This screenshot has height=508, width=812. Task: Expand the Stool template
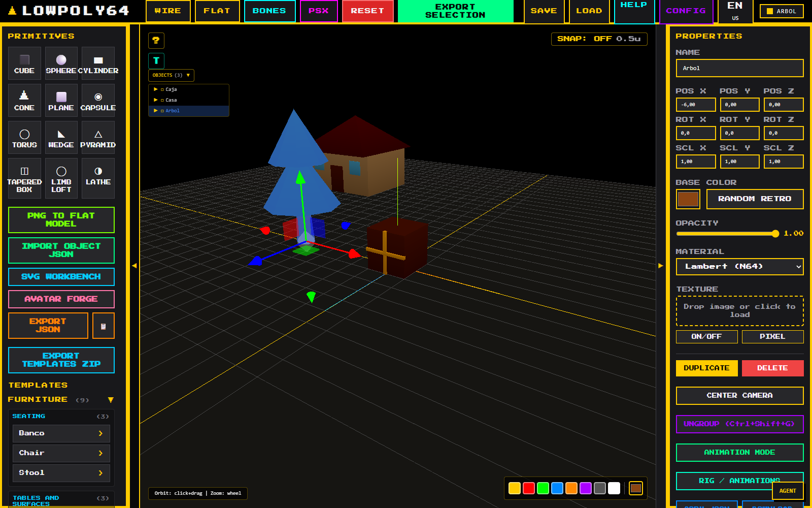[61, 473]
